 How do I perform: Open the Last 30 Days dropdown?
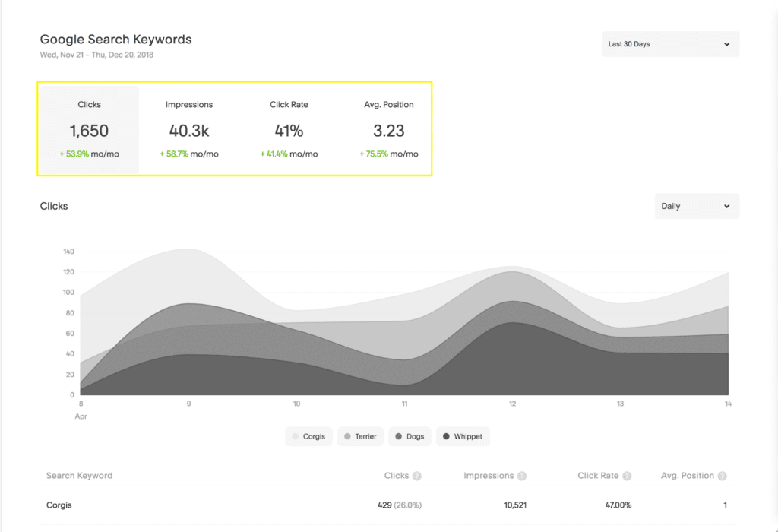click(x=670, y=44)
